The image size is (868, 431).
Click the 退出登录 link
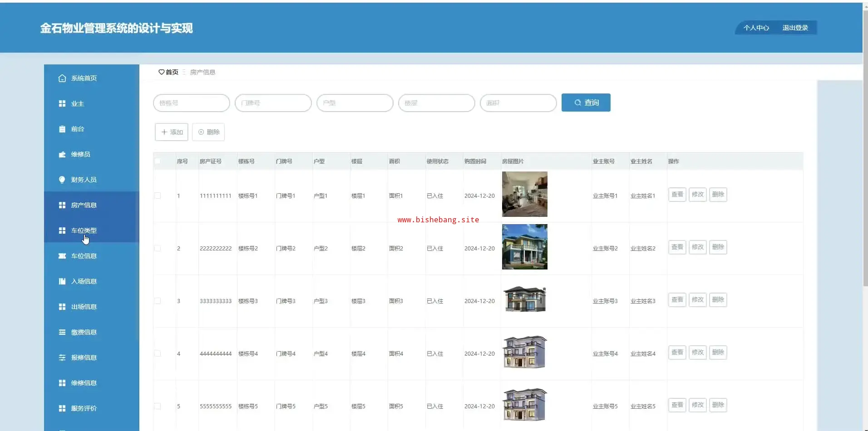[795, 28]
